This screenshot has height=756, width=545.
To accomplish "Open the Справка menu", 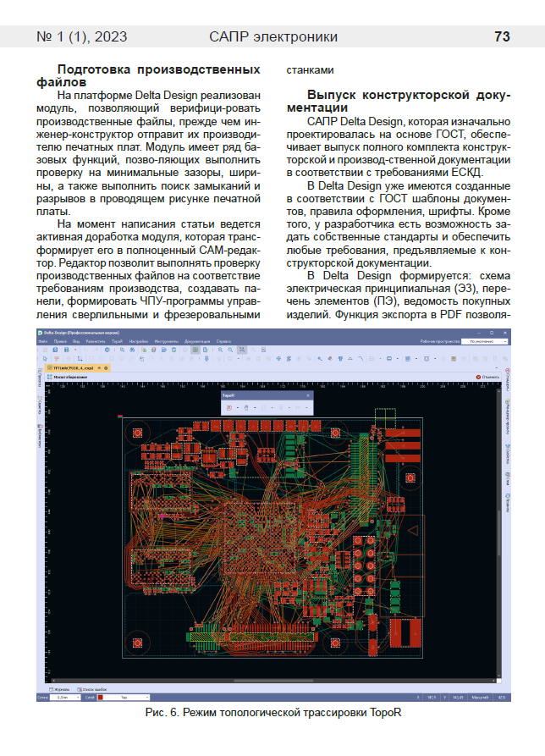I will 223,341.
